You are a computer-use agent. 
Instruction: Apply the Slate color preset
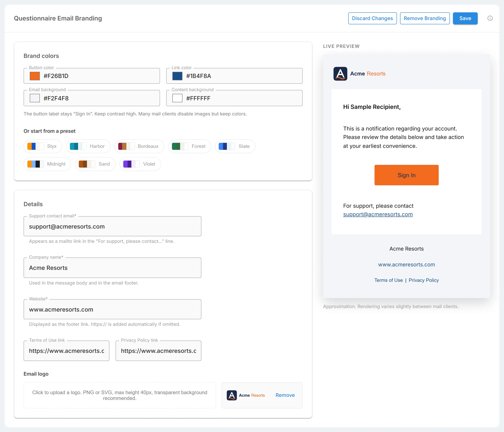pyautogui.click(x=235, y=146)
